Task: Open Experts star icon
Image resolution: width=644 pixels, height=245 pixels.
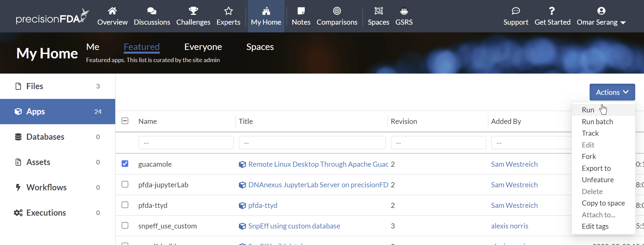Action: [228, 11]
